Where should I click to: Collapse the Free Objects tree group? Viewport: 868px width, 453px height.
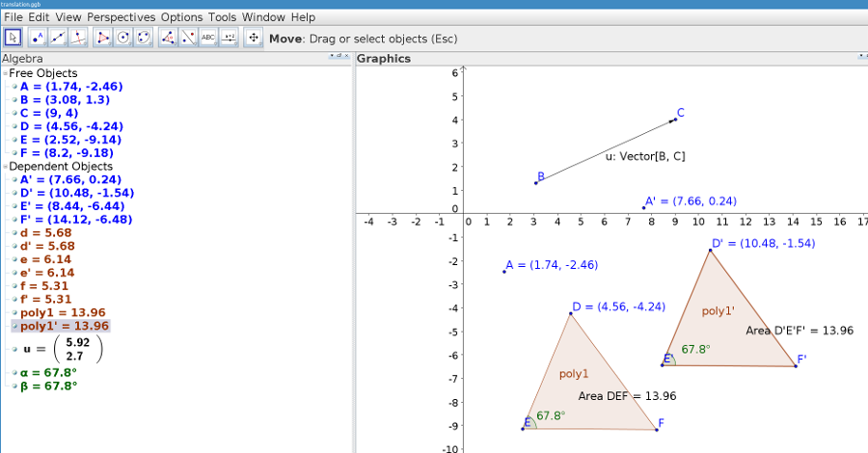pos(5,74)
